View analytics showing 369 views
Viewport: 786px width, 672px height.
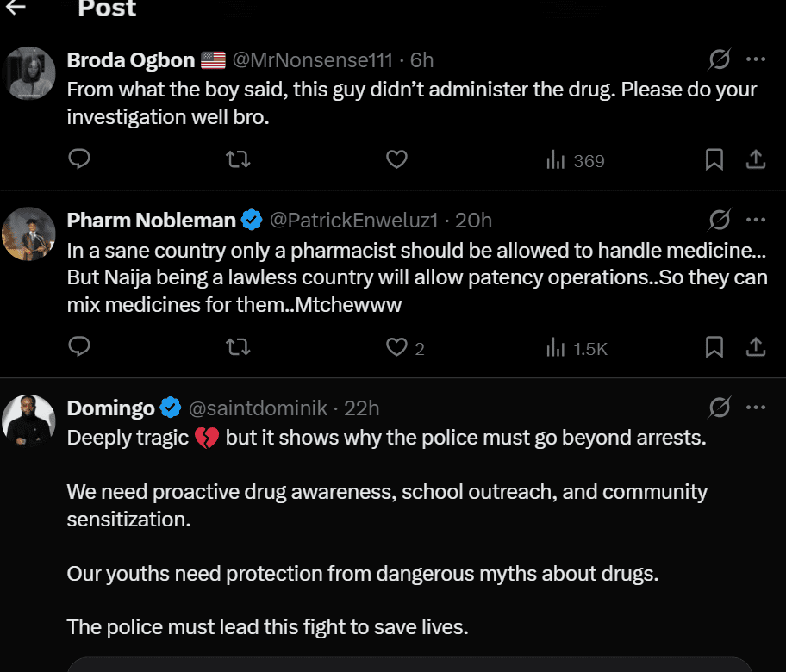coord(576,161)
